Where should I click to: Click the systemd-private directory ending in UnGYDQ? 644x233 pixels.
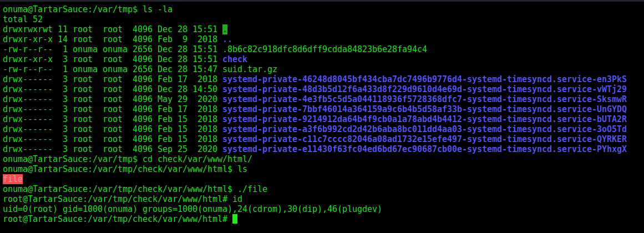(x=424, y=109)
